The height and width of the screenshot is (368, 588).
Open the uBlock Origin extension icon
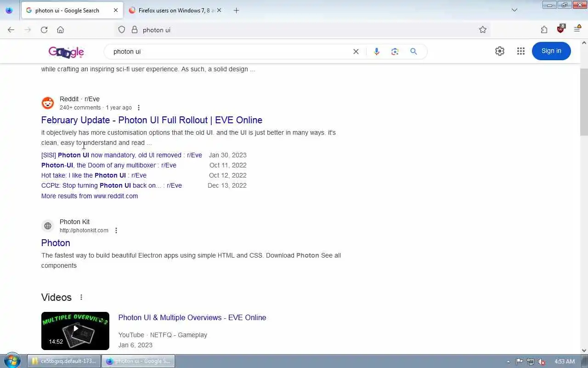pyautogui.click(x=561, y=29)
